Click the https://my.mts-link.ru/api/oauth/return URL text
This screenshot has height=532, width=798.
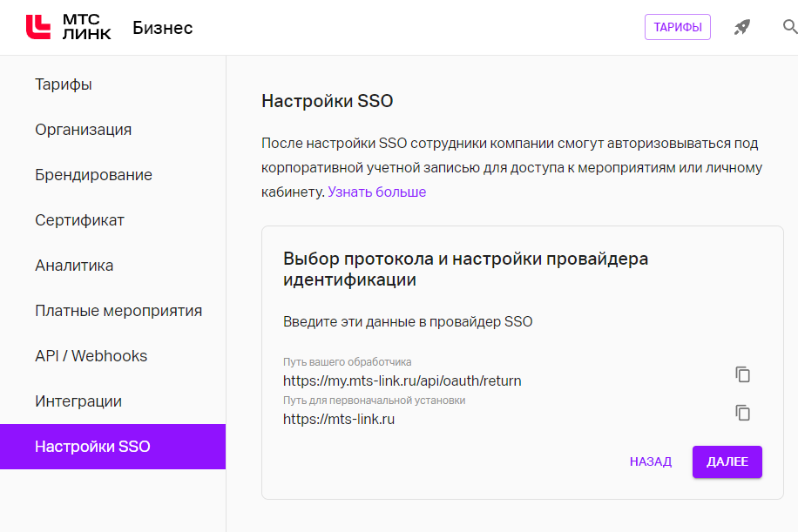point(402,380)
